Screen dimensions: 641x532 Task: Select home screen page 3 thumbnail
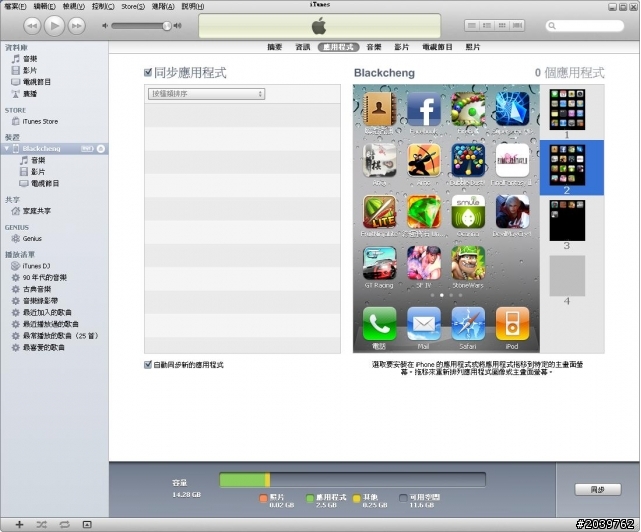[x=567, y=220]
